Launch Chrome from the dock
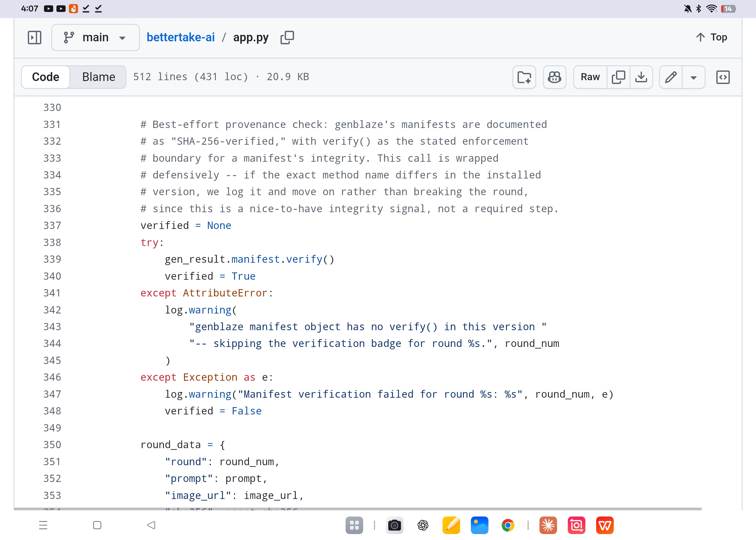 (x=508, y=525)
